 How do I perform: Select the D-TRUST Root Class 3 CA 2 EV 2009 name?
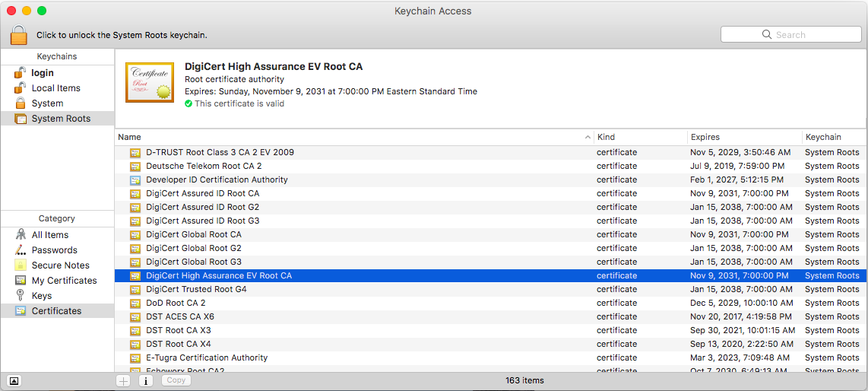[x=220, y=152]
